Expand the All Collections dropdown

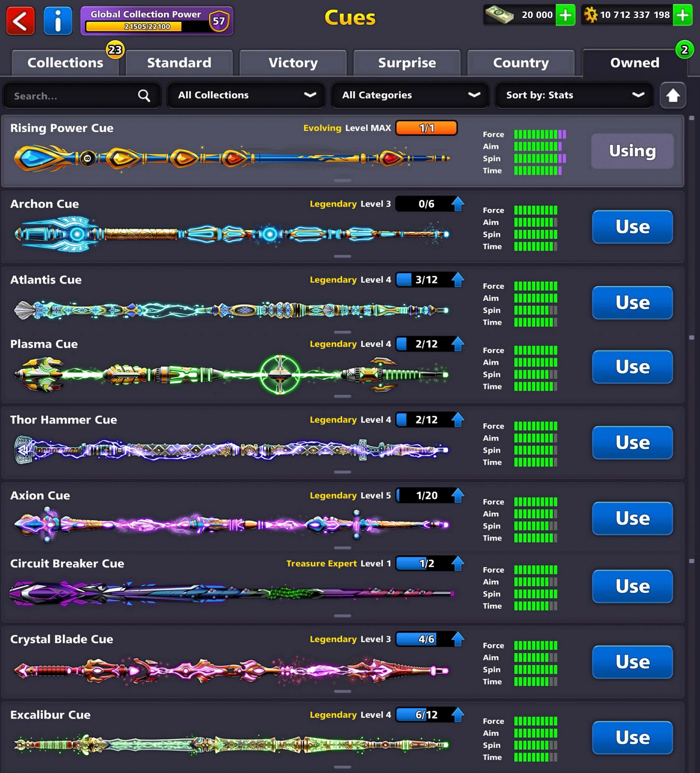click(246, 95)
